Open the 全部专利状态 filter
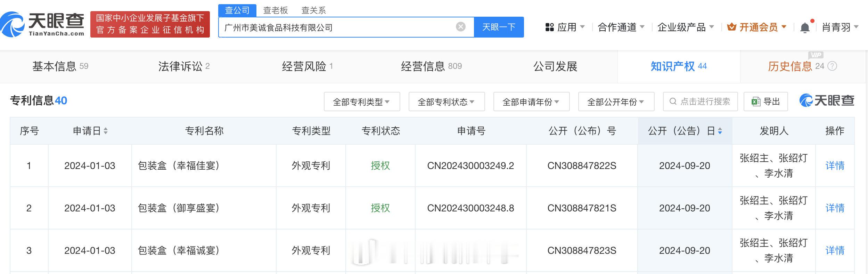Viewport: 868px width, 274px height. click(x=447, y=102)
